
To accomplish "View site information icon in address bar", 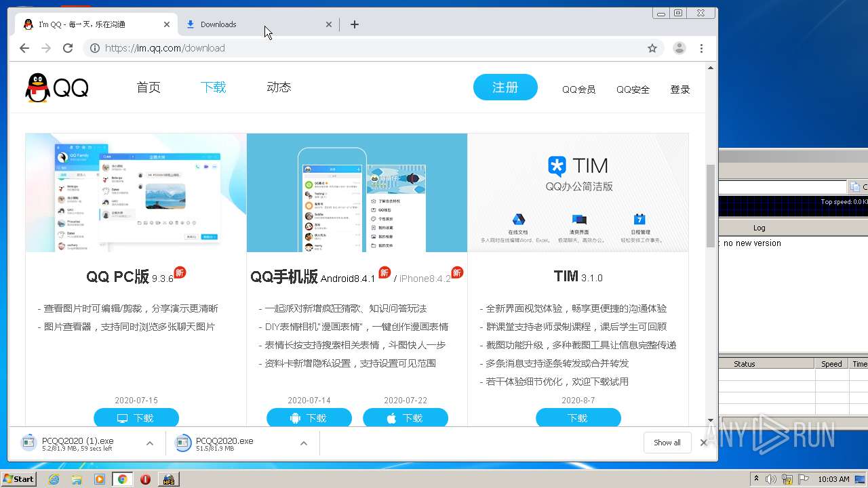I will (95, 48).
